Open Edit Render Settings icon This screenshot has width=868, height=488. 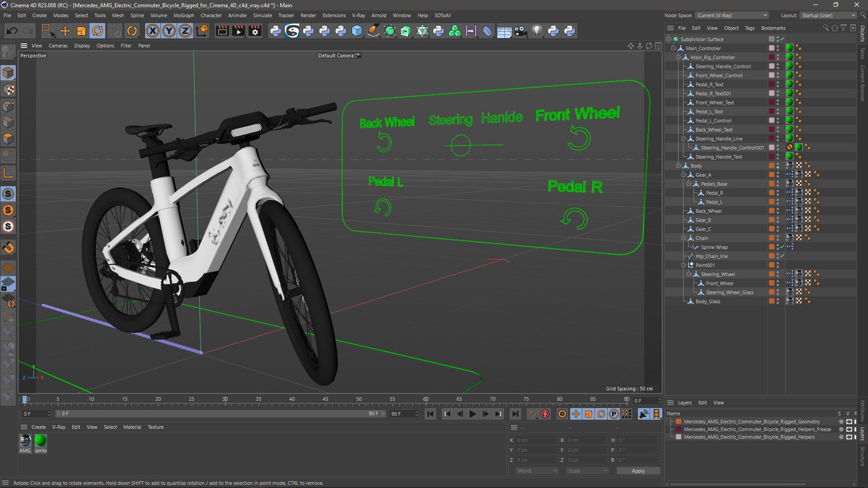click(255, 31)
